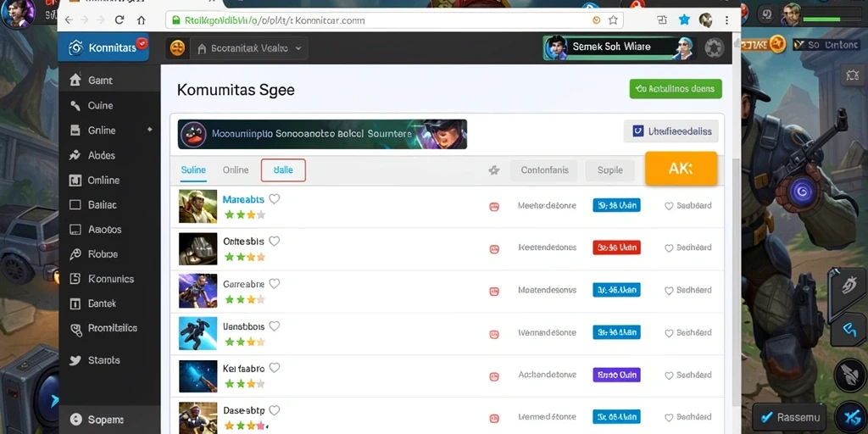Screen dimensions: 868x434
Task: Toggle the heart in Uanebbois row's last column
Action: click(669, 333)
